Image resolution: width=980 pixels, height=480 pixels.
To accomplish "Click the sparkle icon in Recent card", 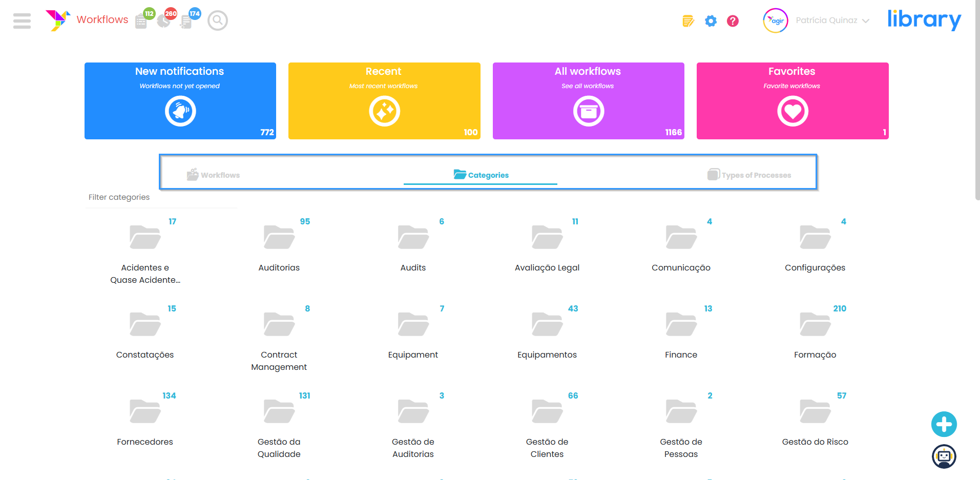I will click(x=385, y=111).
